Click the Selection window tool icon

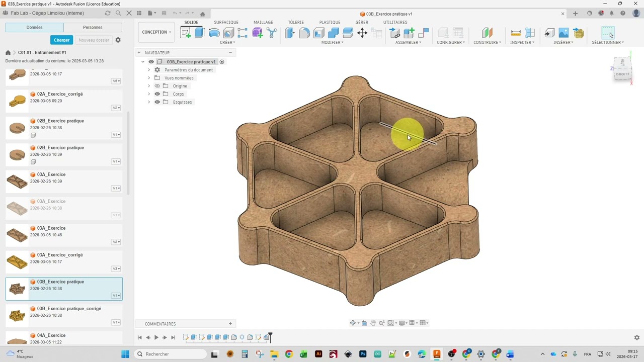(x=608, y=33)
